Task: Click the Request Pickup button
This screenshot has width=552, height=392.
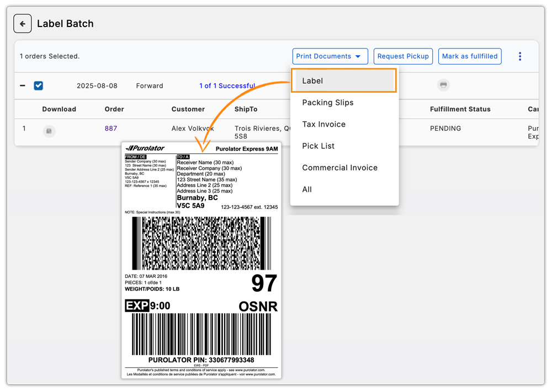Action: pos(403,56)
